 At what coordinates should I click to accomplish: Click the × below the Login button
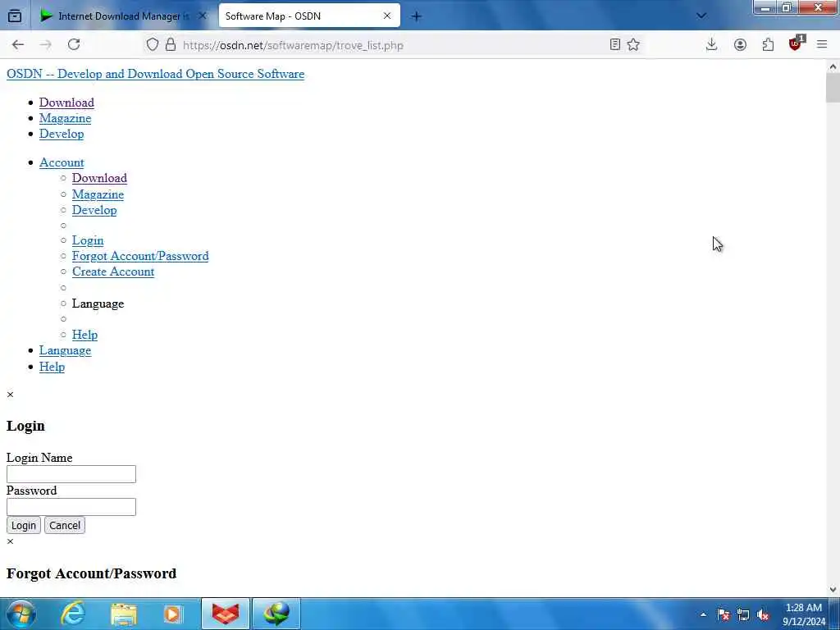(10, 541)
